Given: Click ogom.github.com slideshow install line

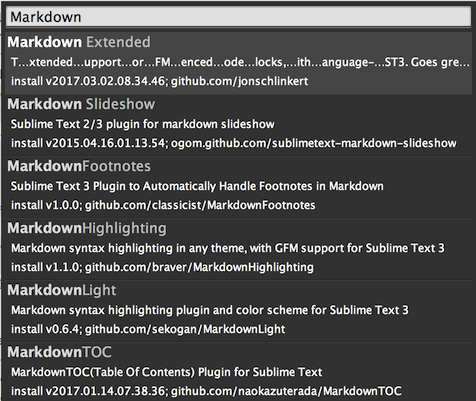Looking at the screenshot, I should pyautogui.click(x=234, y=143).
